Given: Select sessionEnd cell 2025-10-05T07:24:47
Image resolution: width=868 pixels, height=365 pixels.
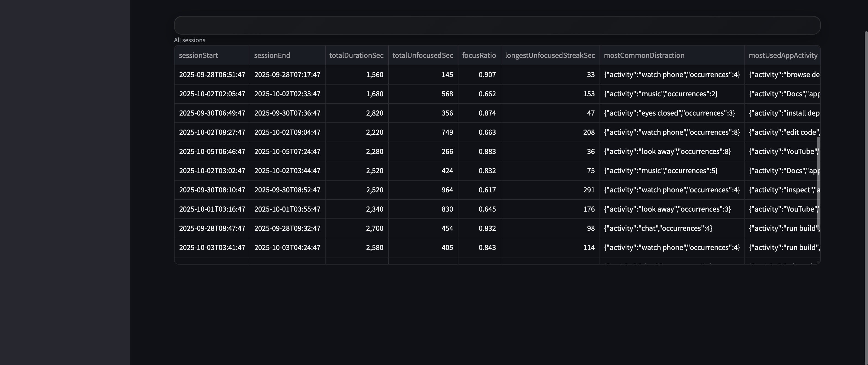Looking at the screenshot, I should tap(287, 151).
